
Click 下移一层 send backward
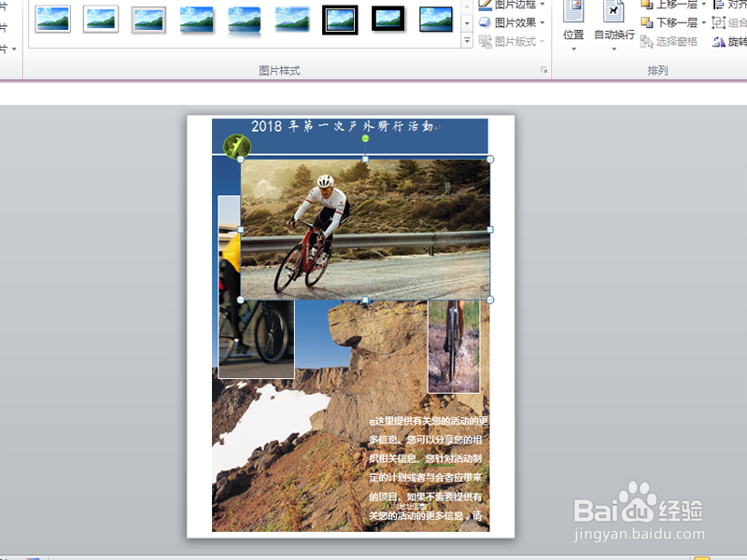coord(669,22)
